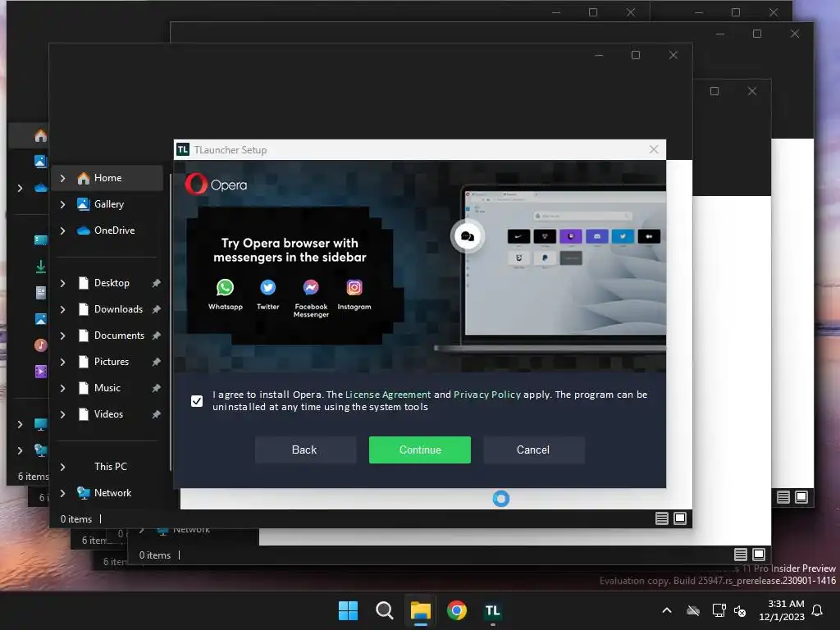Viewport: 840px width, 630px height.
Task: Click the pin icon next to Music
Action: point(156,388)
